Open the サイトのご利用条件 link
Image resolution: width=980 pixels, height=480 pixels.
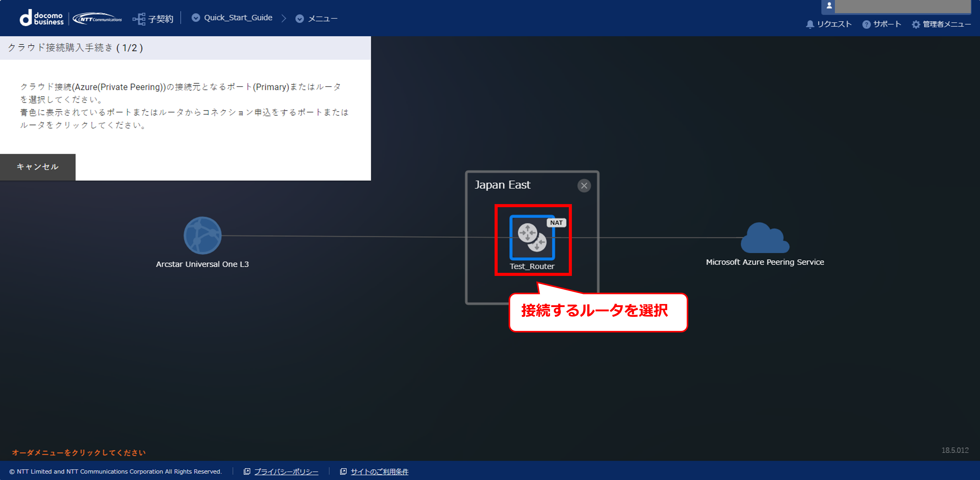click(x=379, y=472)
